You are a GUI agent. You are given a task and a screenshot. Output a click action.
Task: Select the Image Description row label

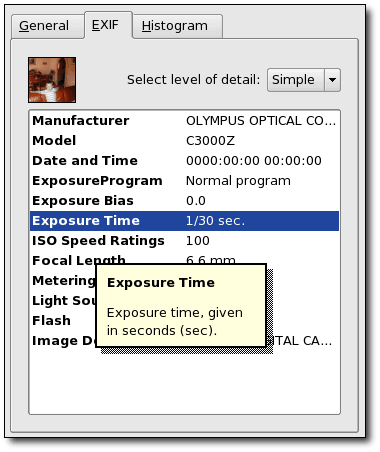(63, 341)
